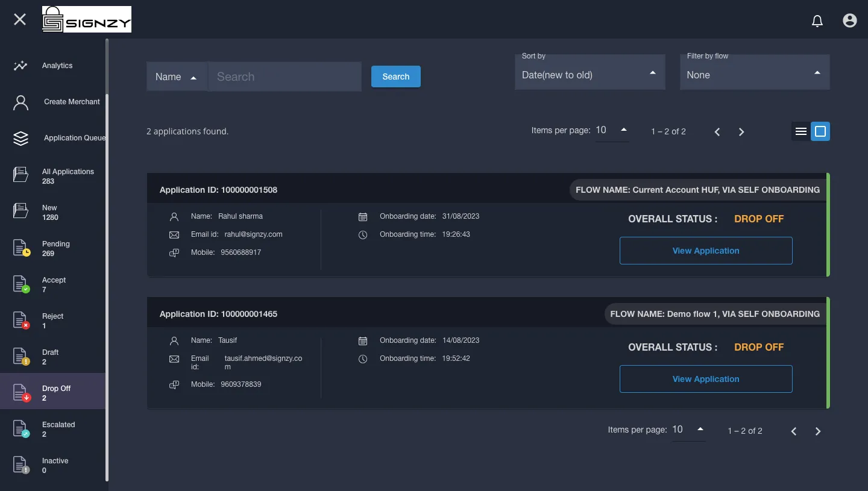The image size is (868, 491).
Task: Open the top Items per page dropdown
Action: (x=612, y=131)
